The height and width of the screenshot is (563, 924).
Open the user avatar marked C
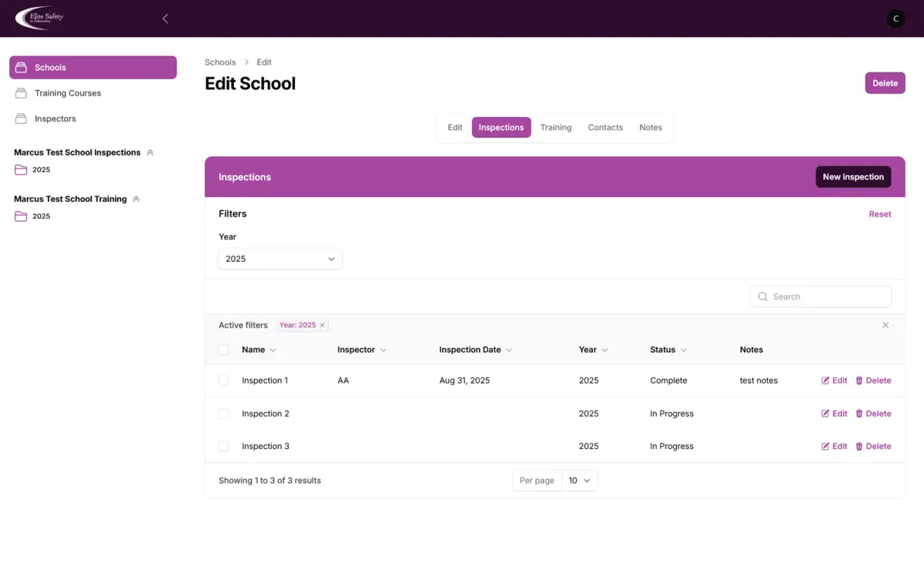[895, 18]
